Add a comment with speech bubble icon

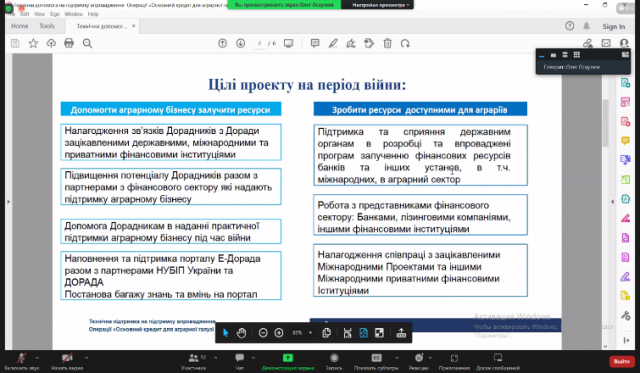[315, 43]
